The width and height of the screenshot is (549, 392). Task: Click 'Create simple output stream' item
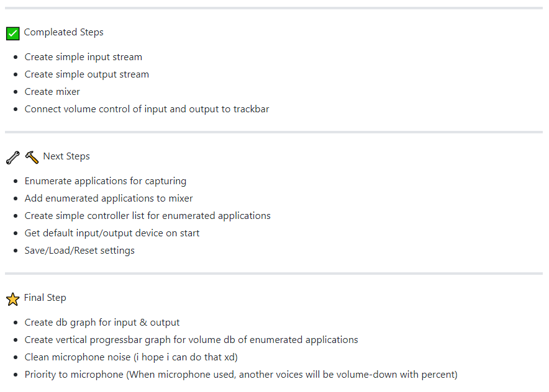(x=87, y=74)
